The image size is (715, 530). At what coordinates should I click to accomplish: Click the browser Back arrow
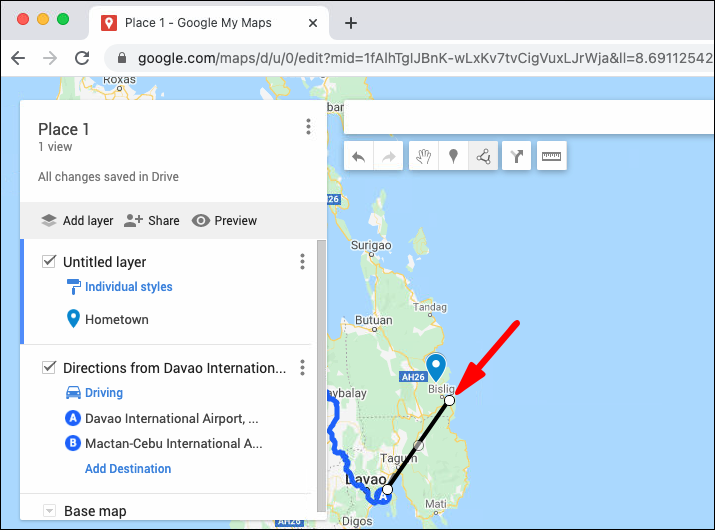[18, 58]
